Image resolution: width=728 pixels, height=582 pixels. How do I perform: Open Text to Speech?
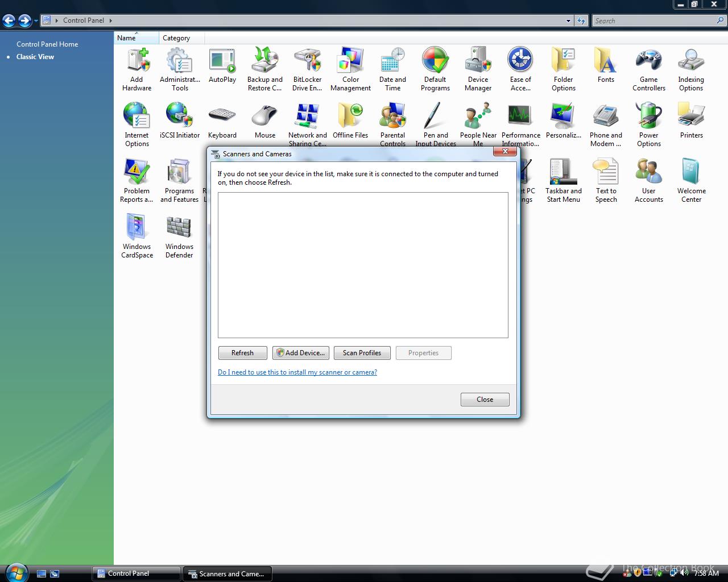pyautogui.click(x=606, y=181)
